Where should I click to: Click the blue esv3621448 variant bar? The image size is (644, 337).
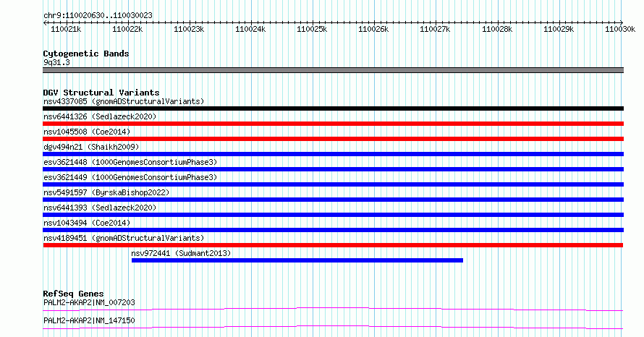click(333, 169)
